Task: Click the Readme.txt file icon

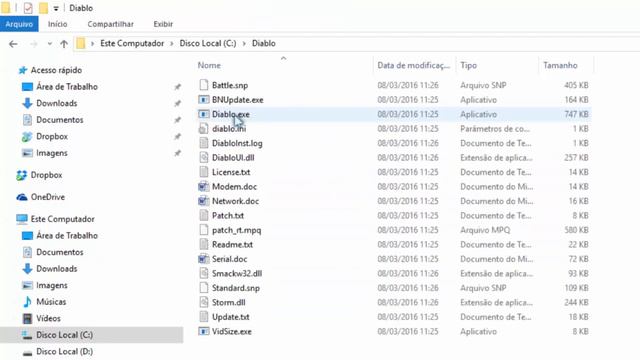Action: pos(203,244)
